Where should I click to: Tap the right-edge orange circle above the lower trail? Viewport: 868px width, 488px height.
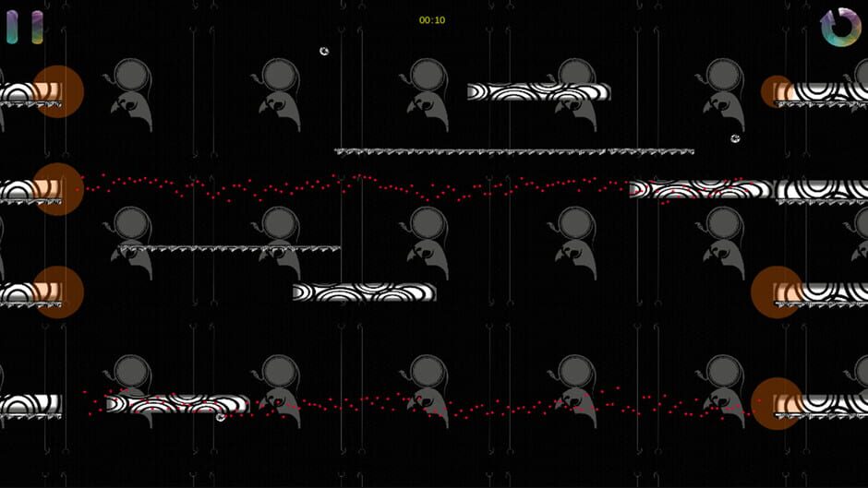pyautogui.click(x=776, y=292)
